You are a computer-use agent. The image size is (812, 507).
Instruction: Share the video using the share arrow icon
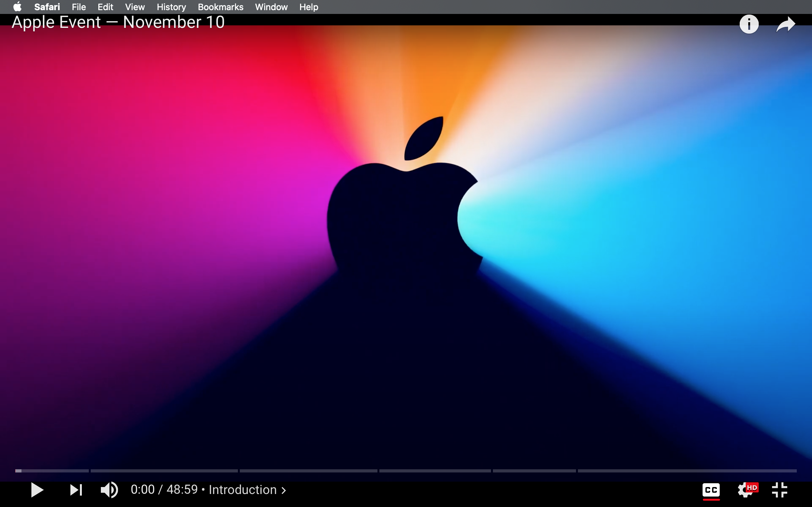coord(785,24)
